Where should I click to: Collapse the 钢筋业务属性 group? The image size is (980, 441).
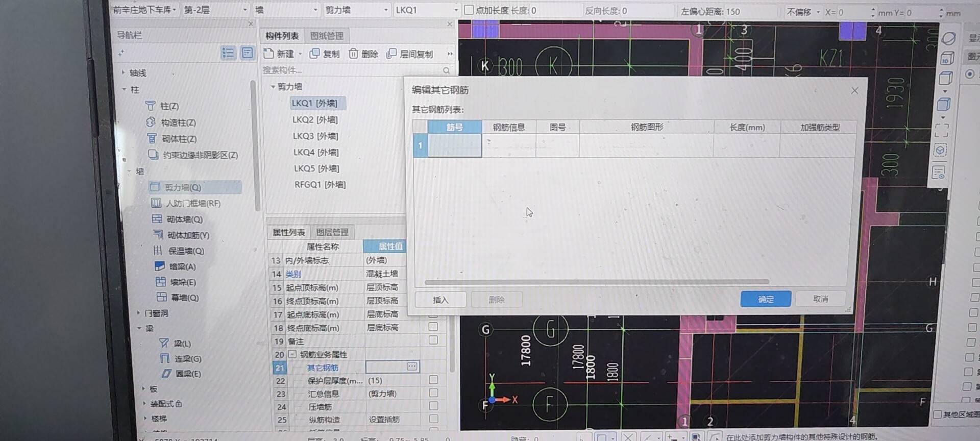coord(292,354)
